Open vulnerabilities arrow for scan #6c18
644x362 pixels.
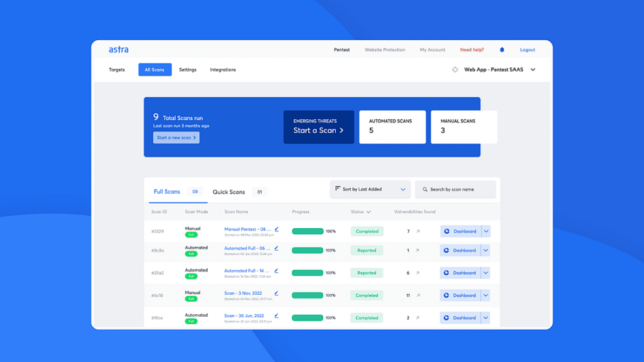pos(418,295)
